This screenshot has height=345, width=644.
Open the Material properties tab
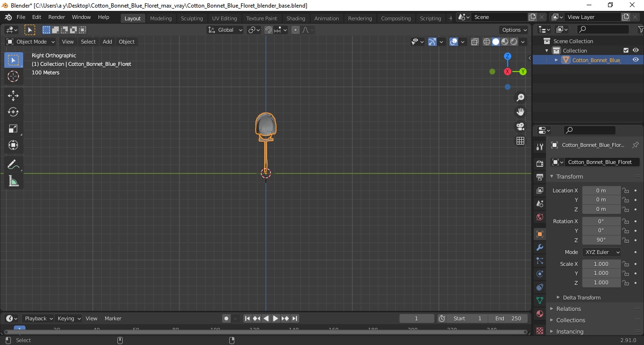[x=539, y=314]
